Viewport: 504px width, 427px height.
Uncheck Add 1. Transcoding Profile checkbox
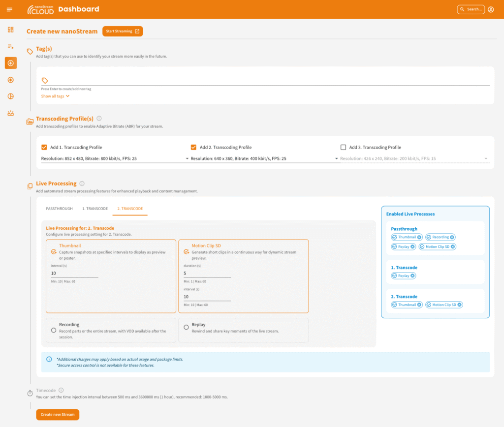click(44, 147)
